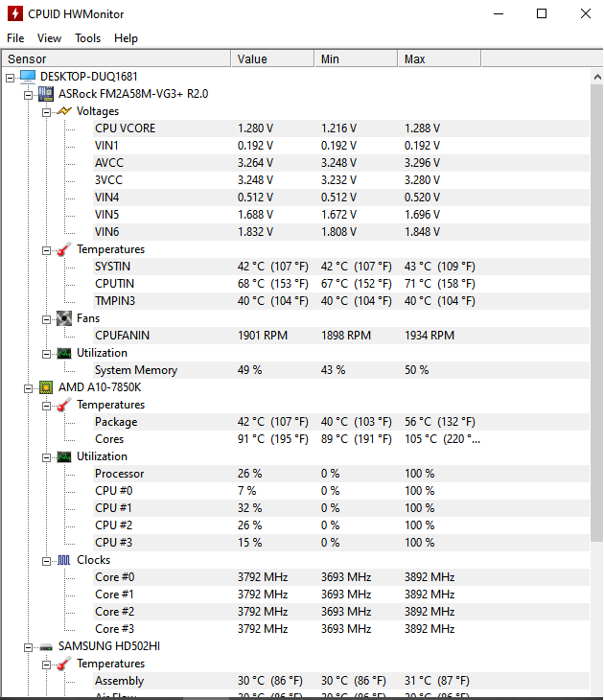Collapse the DESKTOP-DUQ1681 root node
Image resolution: width=604 pixels, height=700 pixels.
10,78
